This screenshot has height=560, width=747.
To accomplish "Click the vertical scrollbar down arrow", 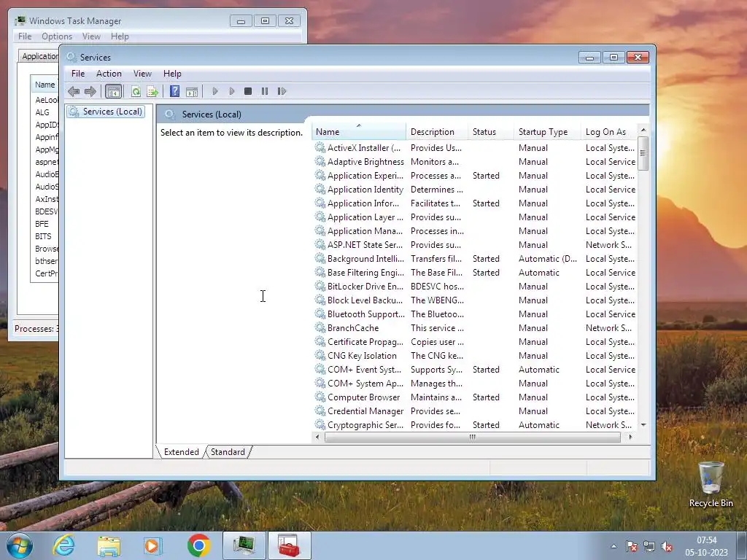I will pyautogui.click(x=643, y=425).
